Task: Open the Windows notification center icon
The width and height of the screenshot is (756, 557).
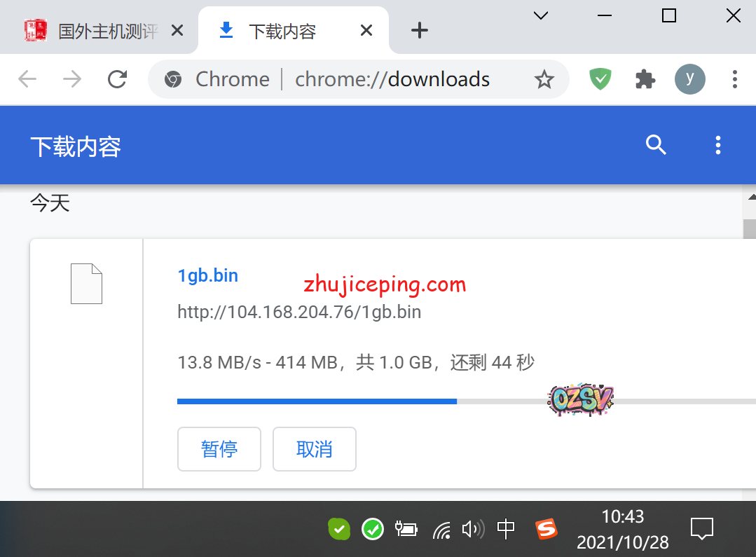Action: 702,529
